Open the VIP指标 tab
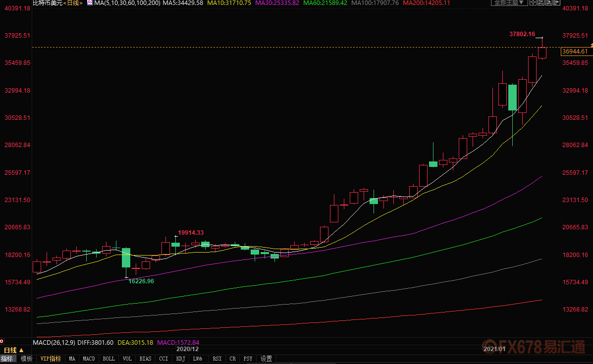This screenshot has width=593, height=364. click(x=51, y=359)
